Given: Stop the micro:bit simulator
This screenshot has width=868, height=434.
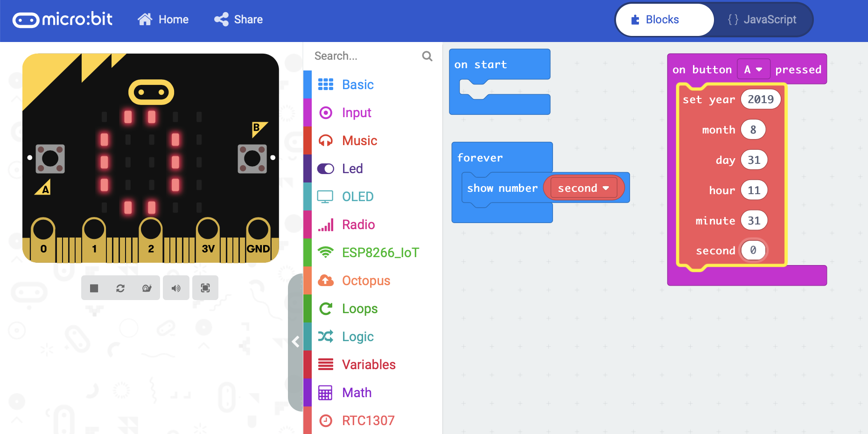Looking at the screenshot, I should (94, 288).
